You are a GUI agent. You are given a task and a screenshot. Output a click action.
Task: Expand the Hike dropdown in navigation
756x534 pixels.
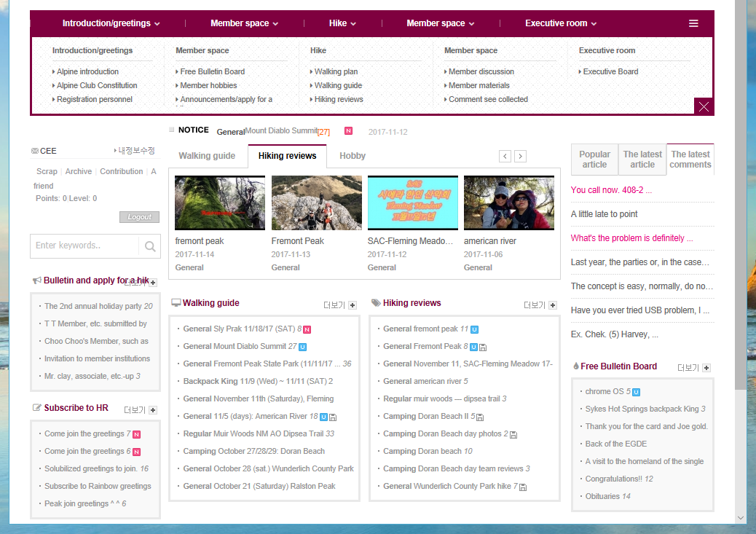342,23
